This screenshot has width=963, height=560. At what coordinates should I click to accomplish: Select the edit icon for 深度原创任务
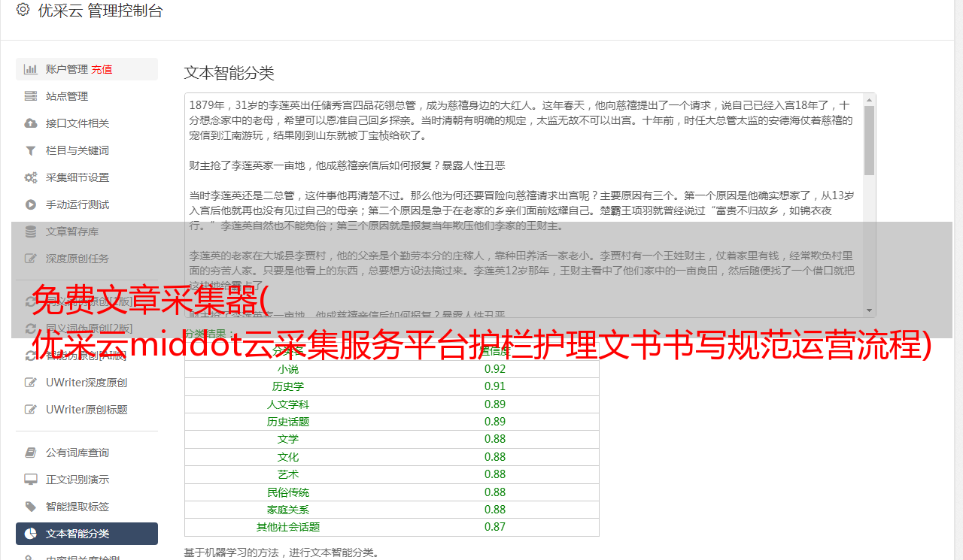pyautogui.click(x=31, y=259)
